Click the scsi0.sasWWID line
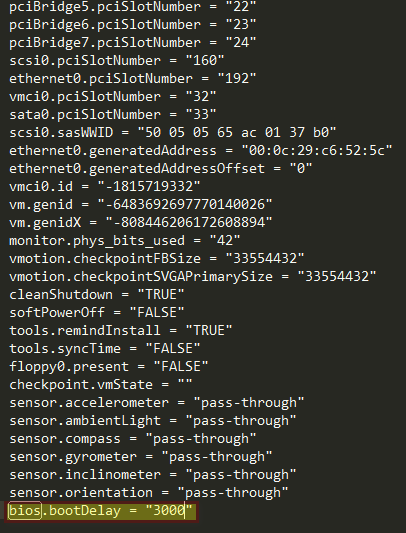Screen dimensions: 406x533 [173, 133]
